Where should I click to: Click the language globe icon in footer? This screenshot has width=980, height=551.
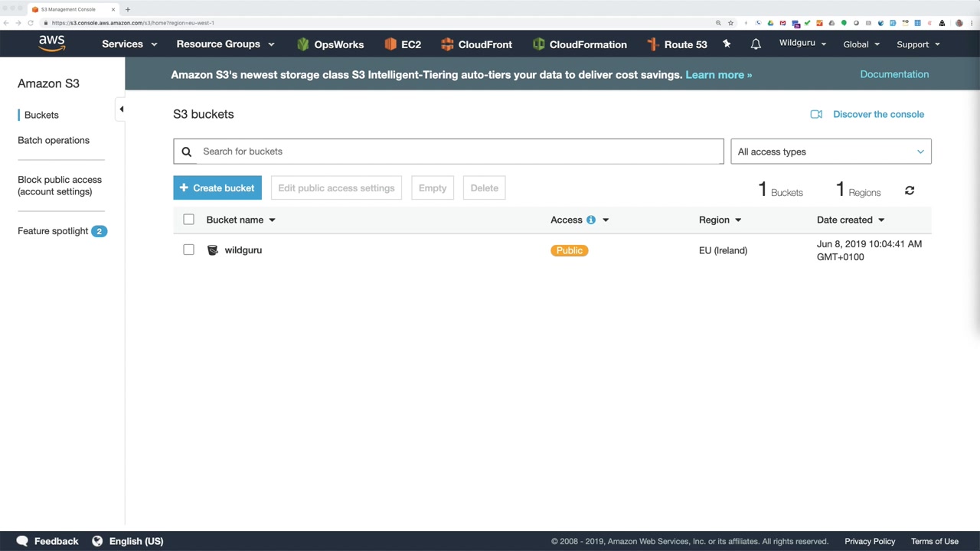(x=97, y=541)
